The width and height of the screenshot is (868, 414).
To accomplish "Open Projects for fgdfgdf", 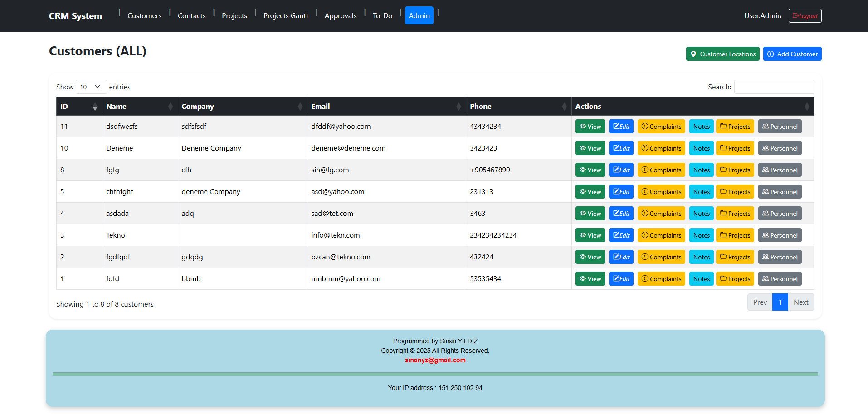I will (735, 257).
